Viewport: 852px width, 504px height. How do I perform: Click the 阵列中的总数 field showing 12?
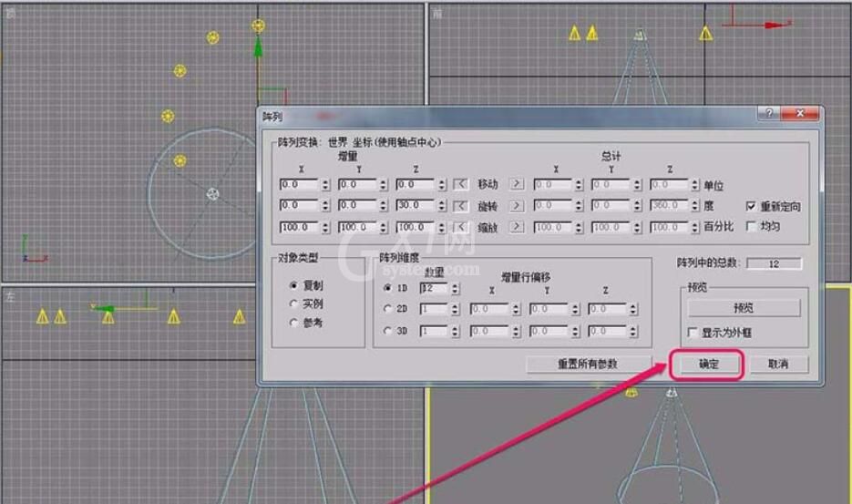coord(775,263)
